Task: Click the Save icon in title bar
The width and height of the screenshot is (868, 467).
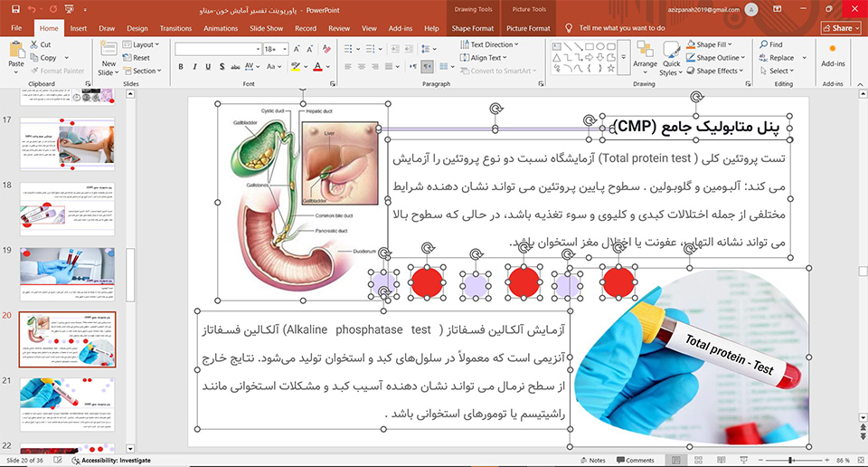Action: (15, 9)
